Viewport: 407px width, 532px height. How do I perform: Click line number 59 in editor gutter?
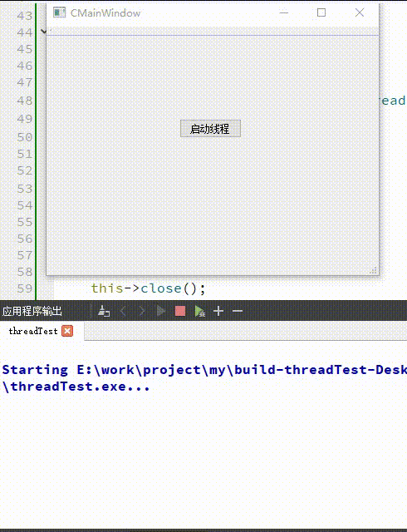tap(25, 288)
